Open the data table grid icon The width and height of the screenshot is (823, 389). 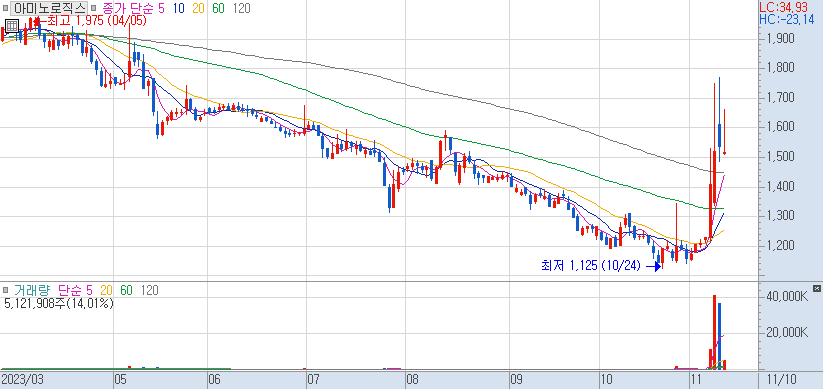coord(12,27)
